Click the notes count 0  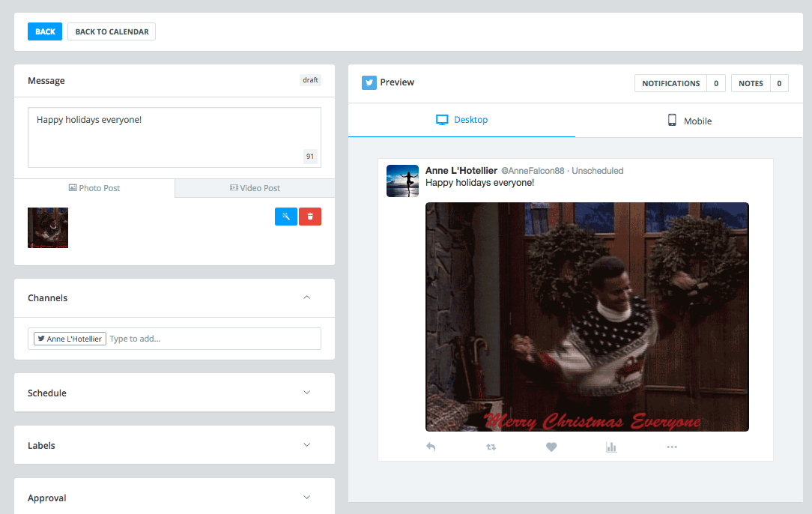[x=779, y=83]
